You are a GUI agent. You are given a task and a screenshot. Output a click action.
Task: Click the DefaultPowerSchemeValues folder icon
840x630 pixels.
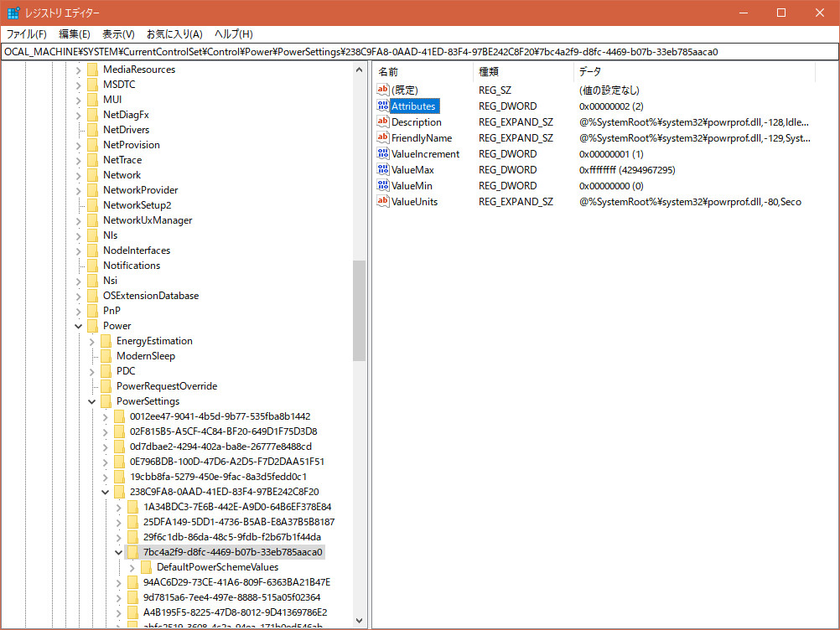(146, 567)
